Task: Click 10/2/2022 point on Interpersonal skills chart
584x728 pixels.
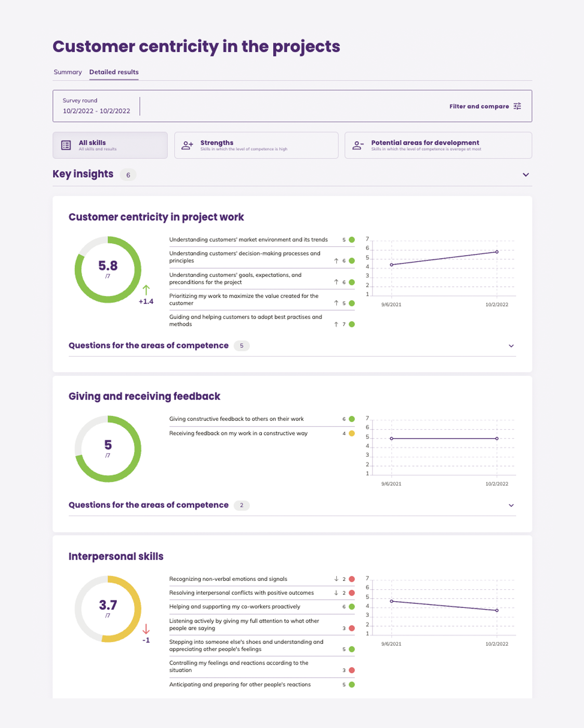Action: tap(497, 611)
